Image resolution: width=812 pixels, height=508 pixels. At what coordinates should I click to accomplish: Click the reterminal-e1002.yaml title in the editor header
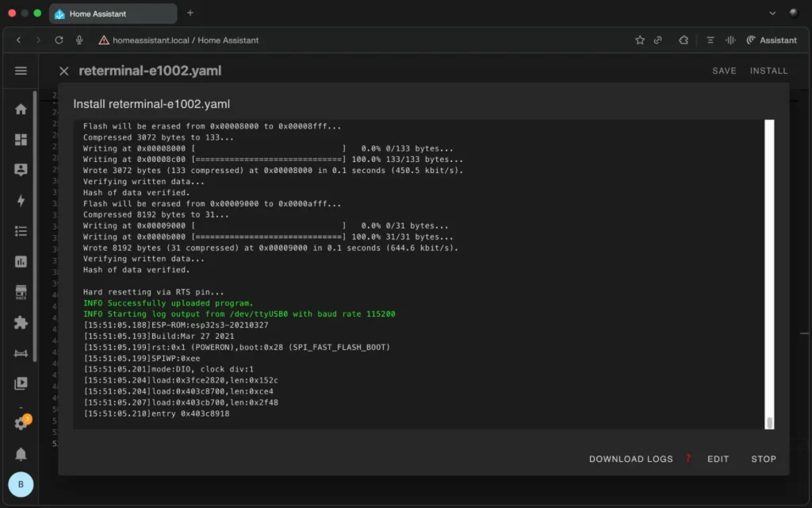pyautogui.click(x=150, y=71)
